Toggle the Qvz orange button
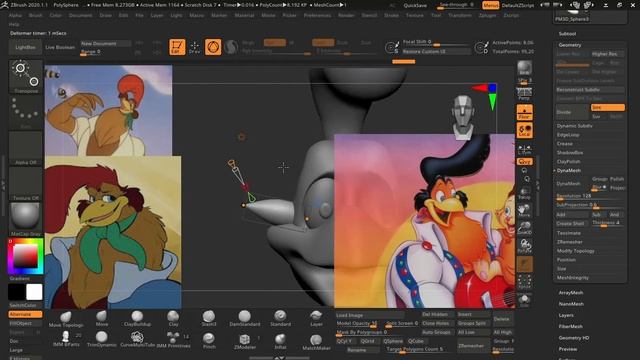 (x=524, y=162)
